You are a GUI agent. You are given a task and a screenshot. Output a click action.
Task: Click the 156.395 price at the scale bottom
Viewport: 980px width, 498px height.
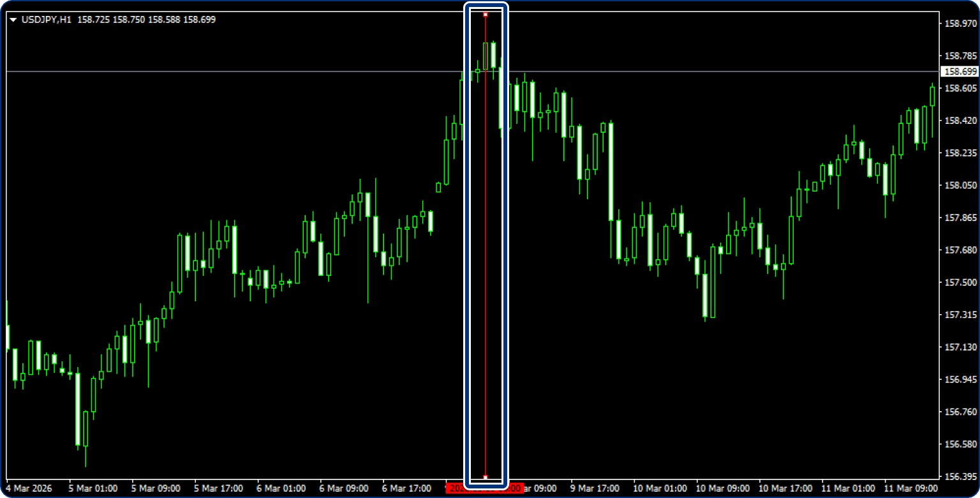(960, 477)
